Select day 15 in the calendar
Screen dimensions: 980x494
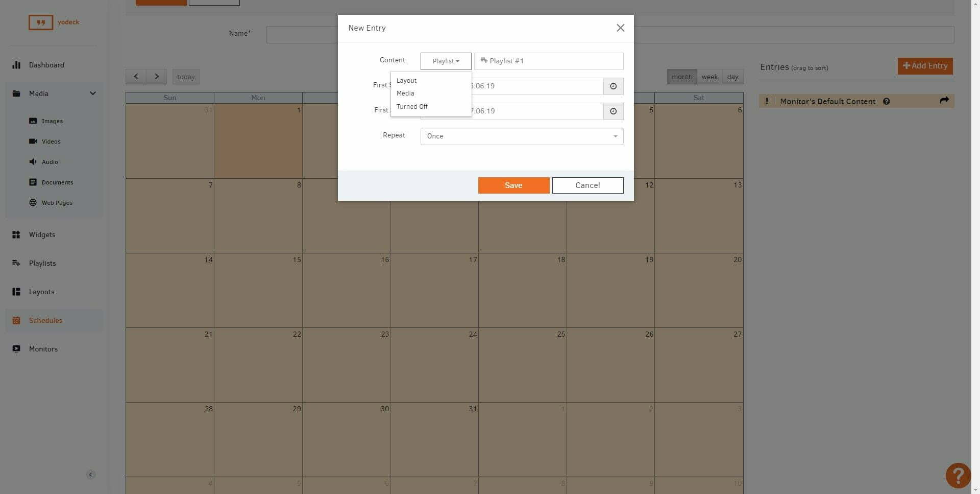click(x=258, y=290)
